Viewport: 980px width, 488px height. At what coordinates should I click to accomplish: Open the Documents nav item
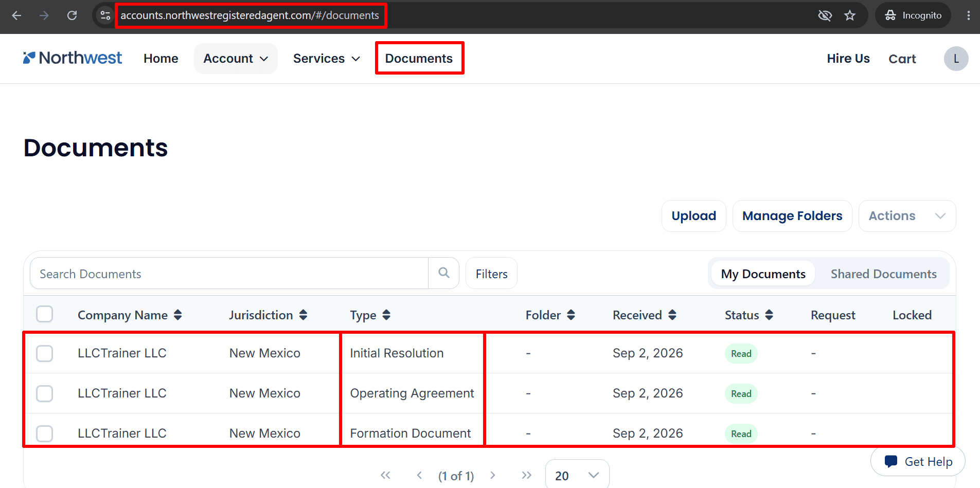point(419,59)
